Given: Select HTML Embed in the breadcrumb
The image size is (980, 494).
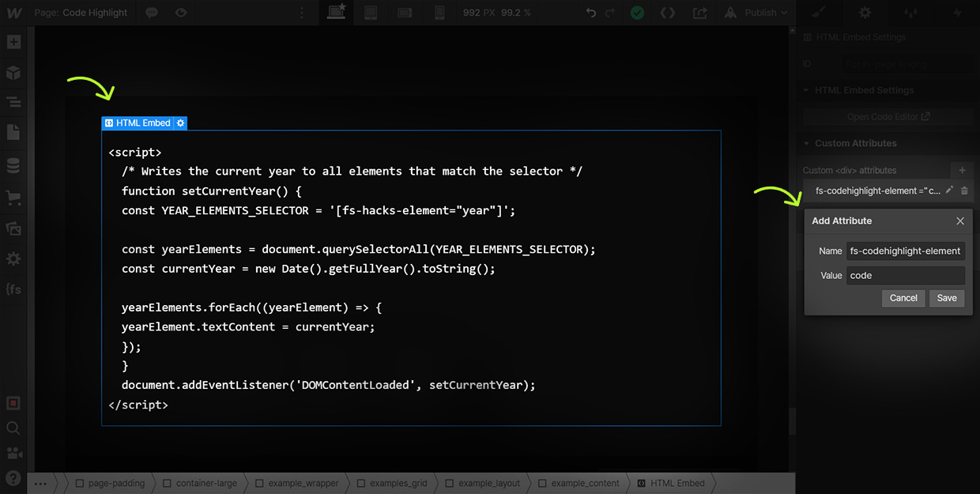Looking at the screenshot, I should (x=670, y=483).
